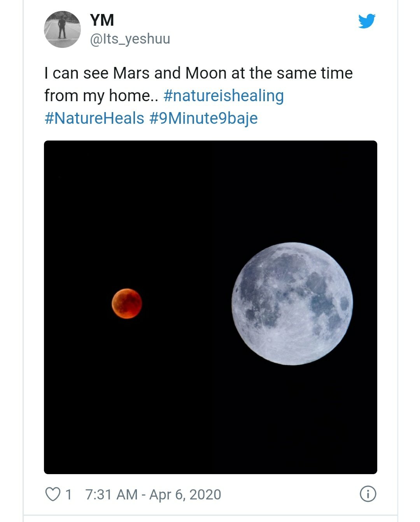Click the word Mars in tweet text
420x522 pixels.
[x=131, y=73]
